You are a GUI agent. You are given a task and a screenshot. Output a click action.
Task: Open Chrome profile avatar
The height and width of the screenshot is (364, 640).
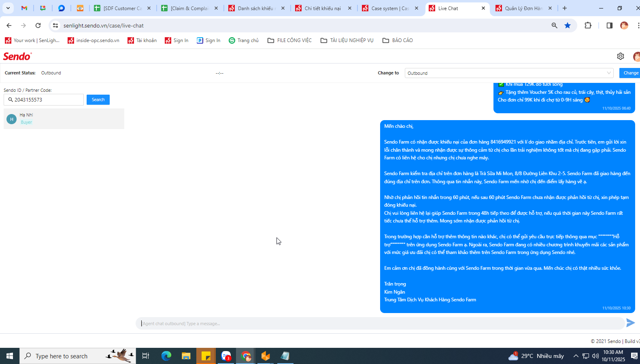[x=624, y=25]
